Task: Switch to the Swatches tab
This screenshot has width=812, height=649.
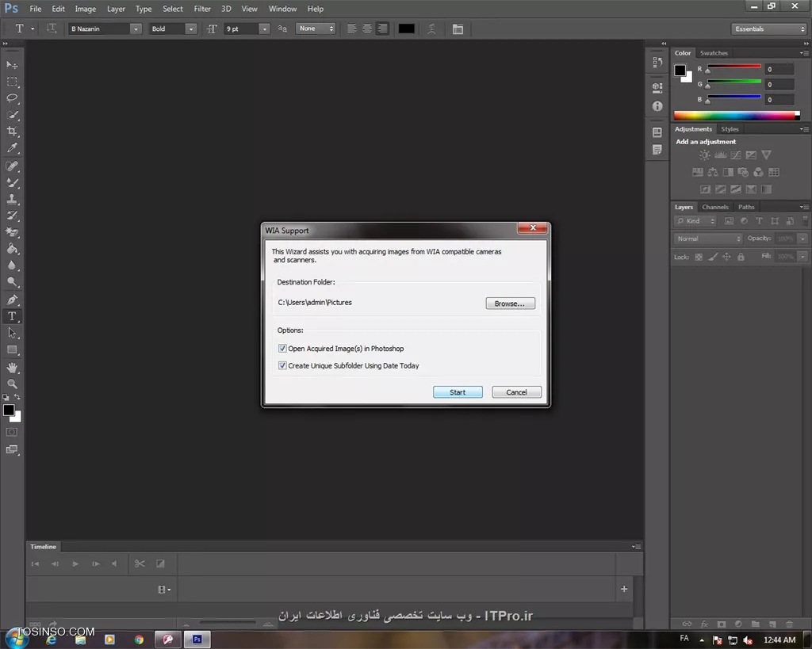Action: point(714,53)
